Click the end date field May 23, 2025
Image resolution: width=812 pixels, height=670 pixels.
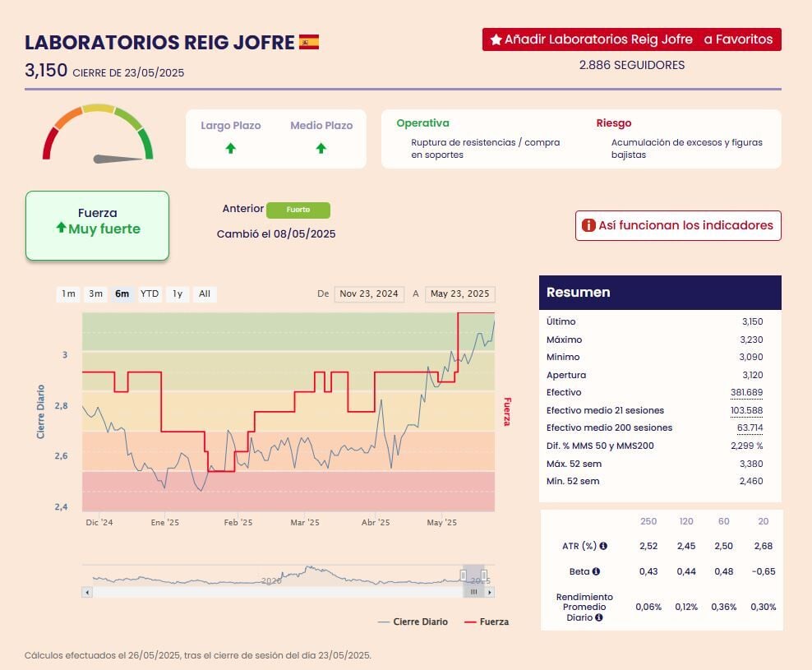(460, 293)
